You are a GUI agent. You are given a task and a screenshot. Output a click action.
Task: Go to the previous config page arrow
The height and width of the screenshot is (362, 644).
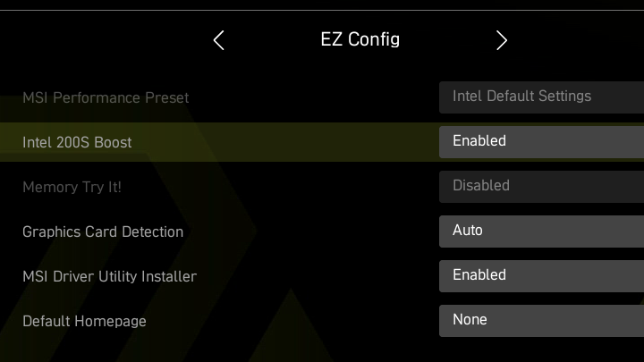(219, 40)
